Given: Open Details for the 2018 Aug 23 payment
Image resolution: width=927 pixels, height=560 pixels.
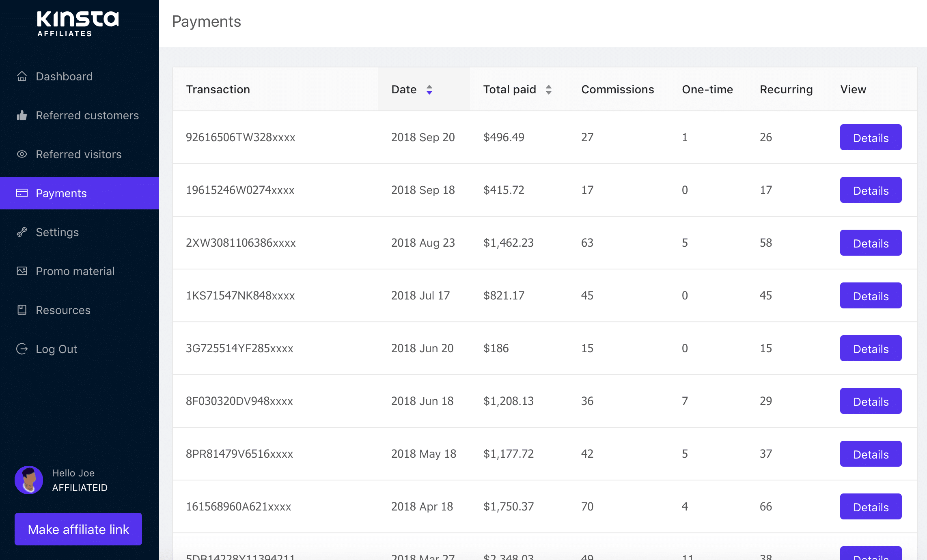Looking at the screenshot, I should coord(871,243).
